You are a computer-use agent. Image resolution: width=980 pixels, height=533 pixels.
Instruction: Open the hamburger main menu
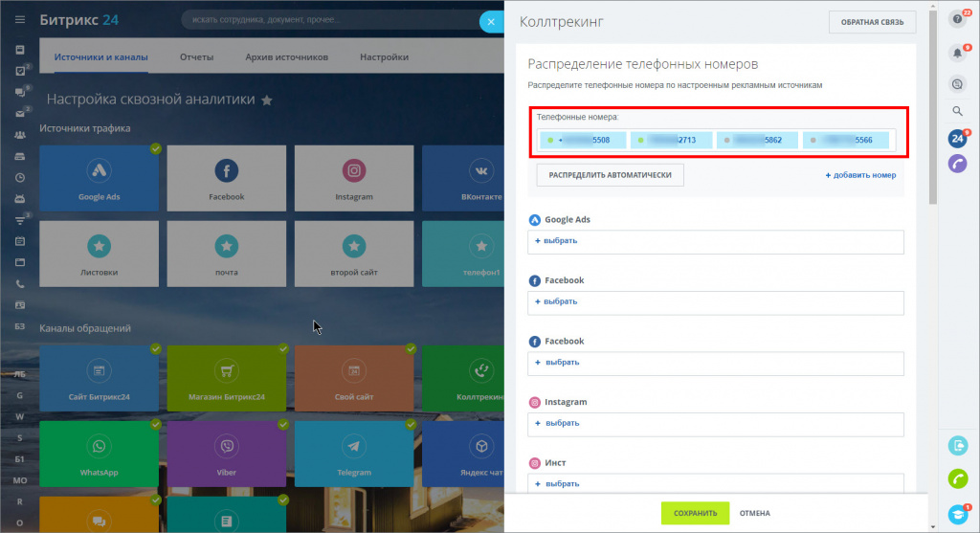20,20
